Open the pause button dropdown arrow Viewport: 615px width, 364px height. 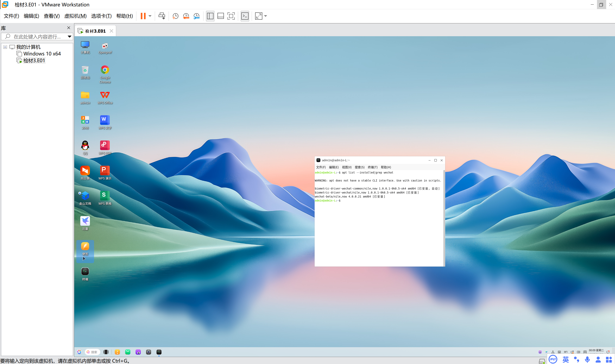coord(150,16)
